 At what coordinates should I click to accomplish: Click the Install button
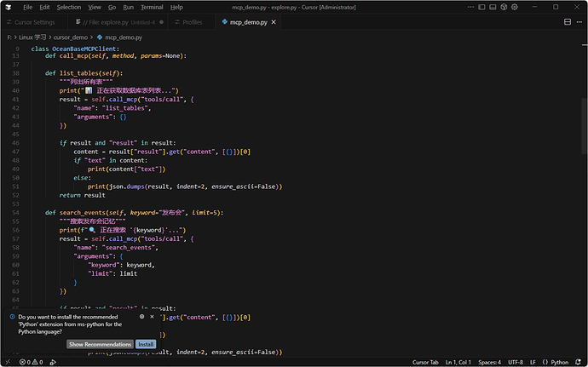147,345
